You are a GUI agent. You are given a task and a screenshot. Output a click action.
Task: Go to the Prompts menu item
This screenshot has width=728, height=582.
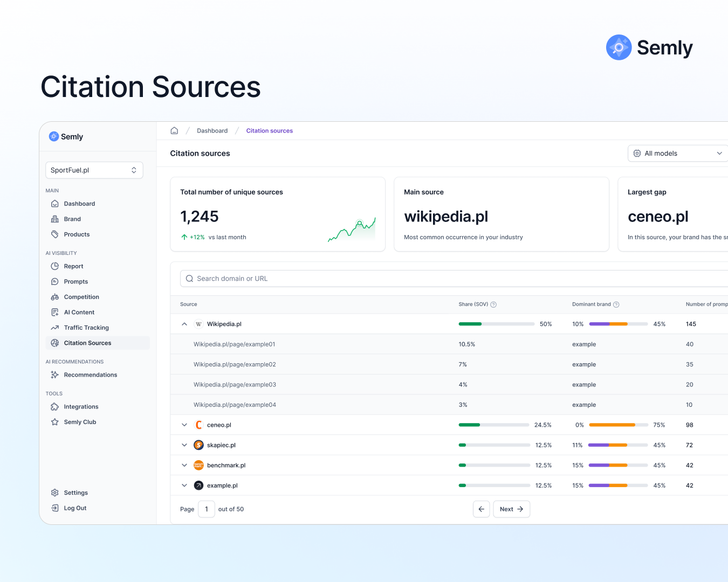pyautogui.click(x=75, y=282)
